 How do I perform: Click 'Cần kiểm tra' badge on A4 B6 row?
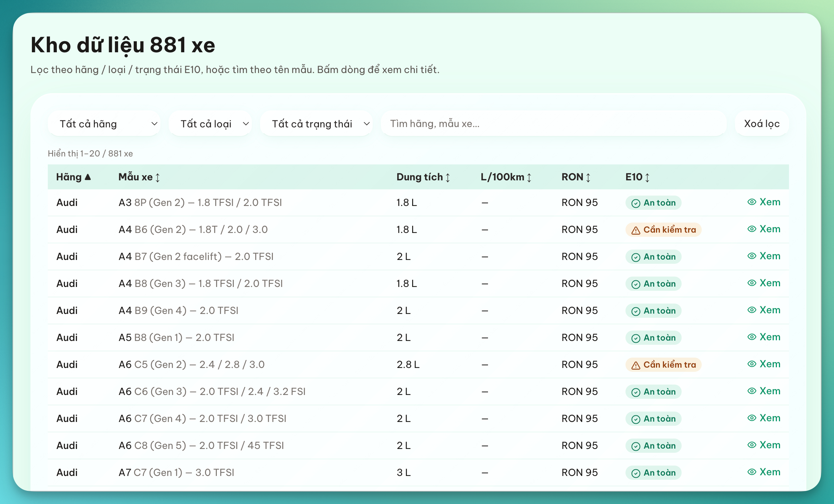coord(663,229)
